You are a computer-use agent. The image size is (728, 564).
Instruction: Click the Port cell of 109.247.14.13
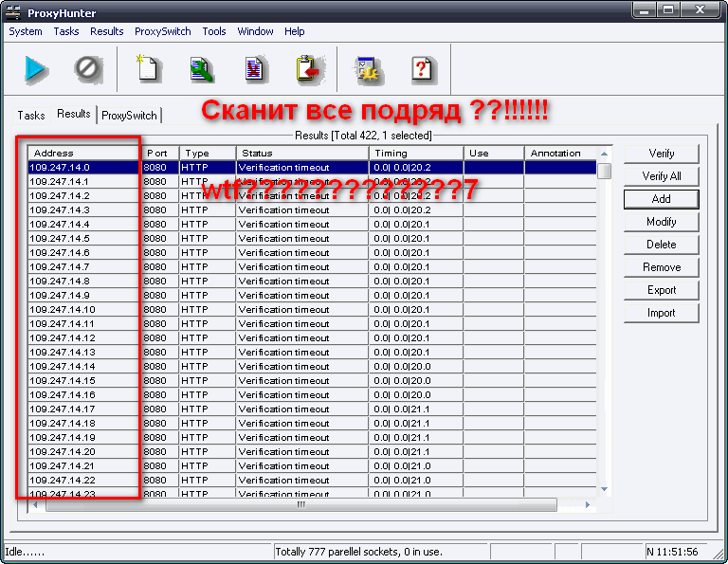[x=160, y=352]
